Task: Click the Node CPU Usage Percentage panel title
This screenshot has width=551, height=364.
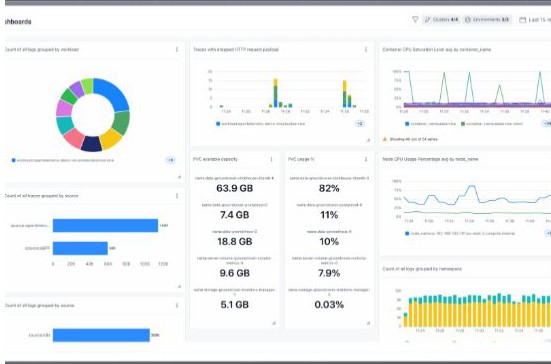Action: (430, 159)
